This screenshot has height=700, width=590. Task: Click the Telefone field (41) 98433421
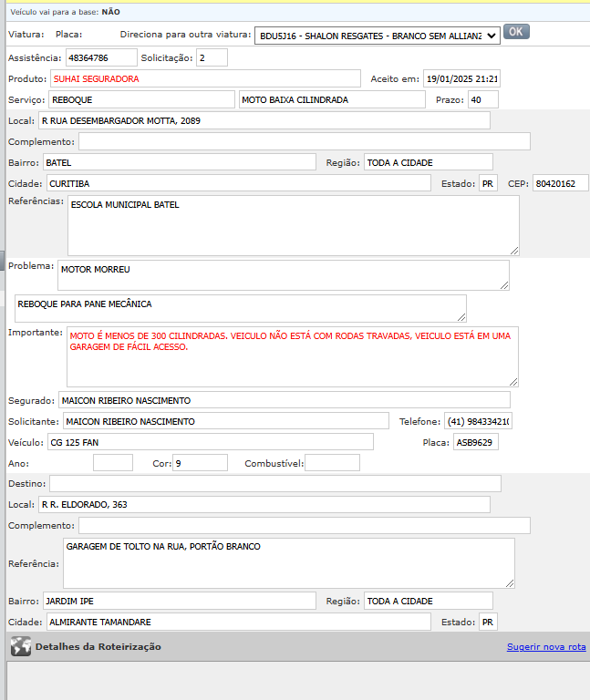pyautogui.click(x=478, y=421)
